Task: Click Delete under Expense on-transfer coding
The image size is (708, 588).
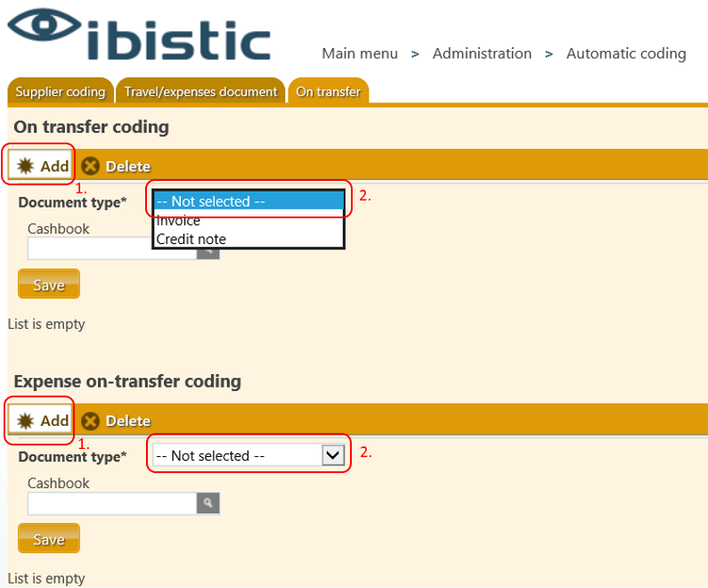Action: 116,421
